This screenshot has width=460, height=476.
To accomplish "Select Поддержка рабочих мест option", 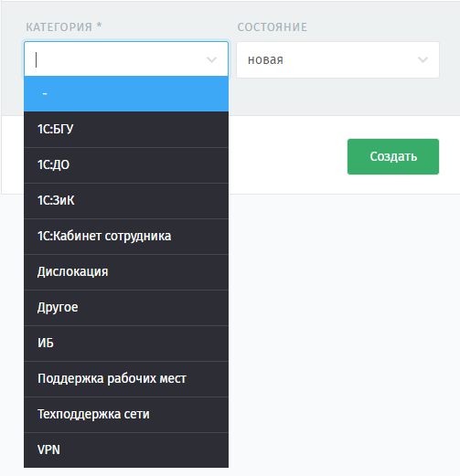I will click(x=126, y=379).
